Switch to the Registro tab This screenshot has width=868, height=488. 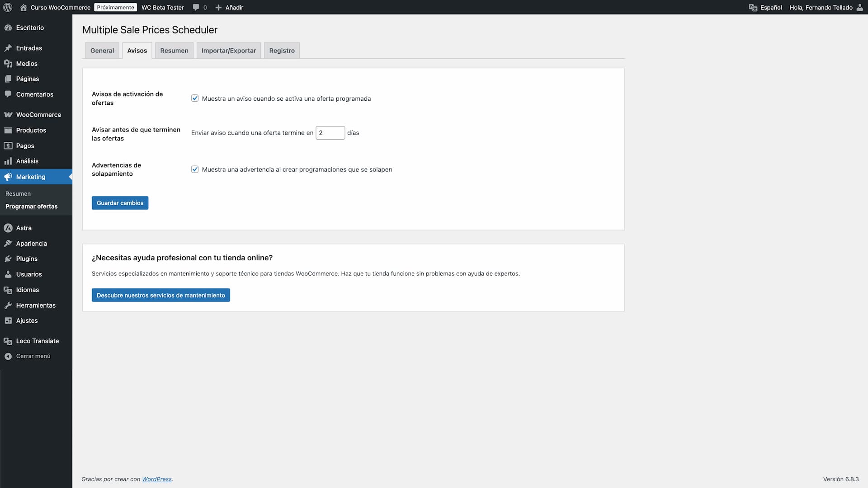[x=282, y=50]
